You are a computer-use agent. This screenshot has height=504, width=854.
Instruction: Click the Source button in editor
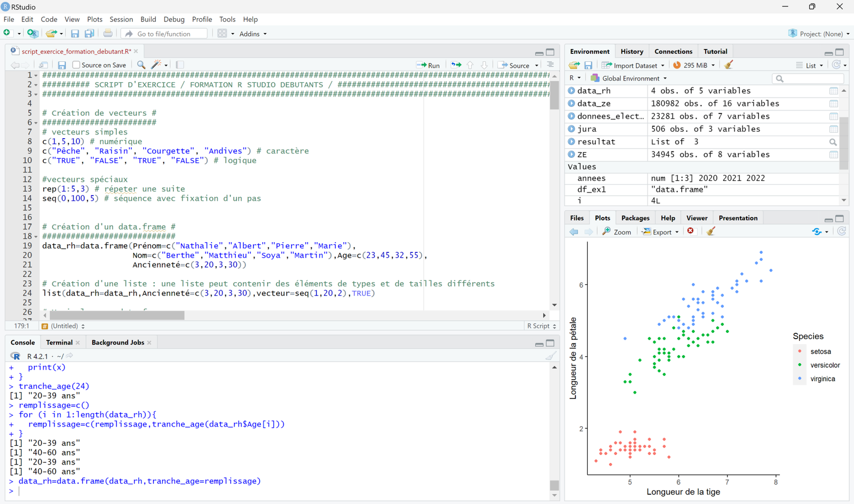point(514,65)
